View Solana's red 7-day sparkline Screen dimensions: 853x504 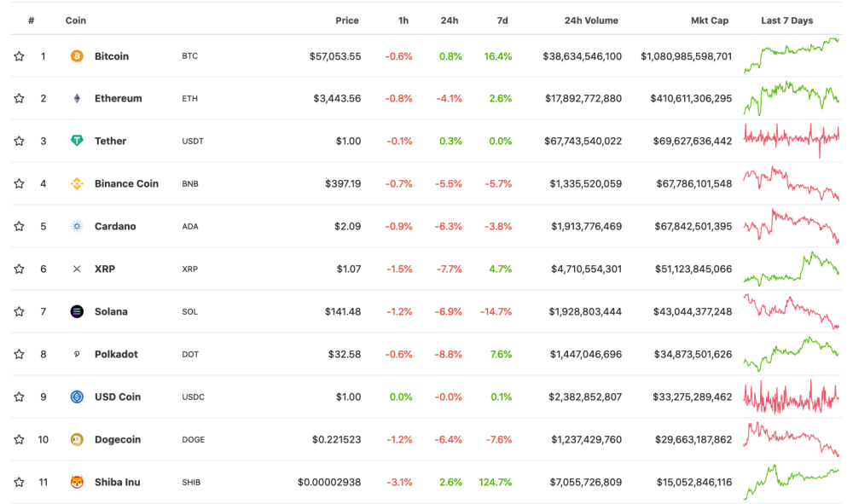click(x=792, y=311)
